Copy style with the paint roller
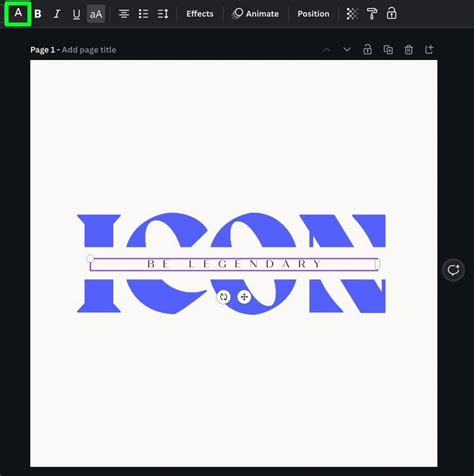This screenshot has height=476, width=474. (x=372, y=14)
